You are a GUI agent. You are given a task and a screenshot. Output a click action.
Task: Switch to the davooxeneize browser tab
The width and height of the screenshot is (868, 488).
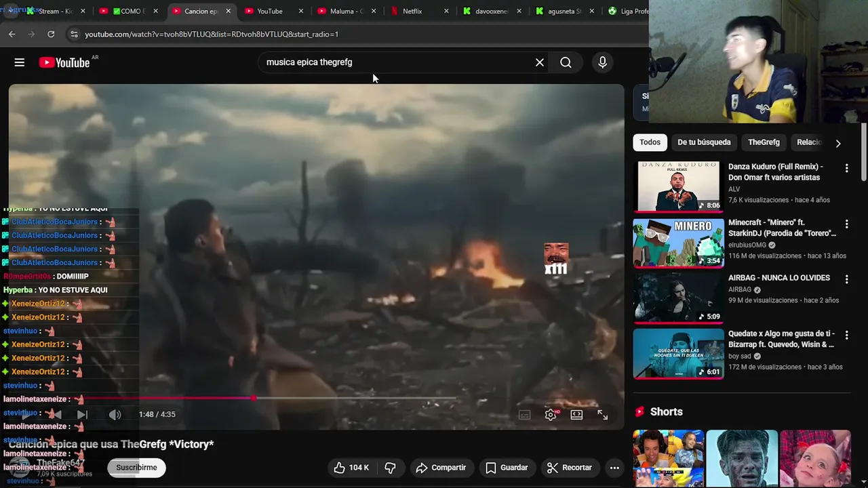(x=492, y=11)
